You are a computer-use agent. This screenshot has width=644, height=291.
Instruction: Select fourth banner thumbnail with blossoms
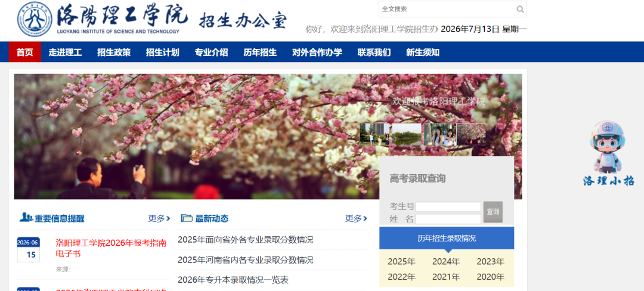click(x=471, y=134)
